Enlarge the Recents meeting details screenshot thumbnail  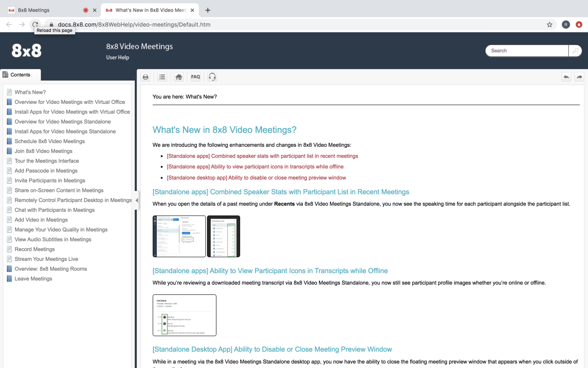(179, 236)
